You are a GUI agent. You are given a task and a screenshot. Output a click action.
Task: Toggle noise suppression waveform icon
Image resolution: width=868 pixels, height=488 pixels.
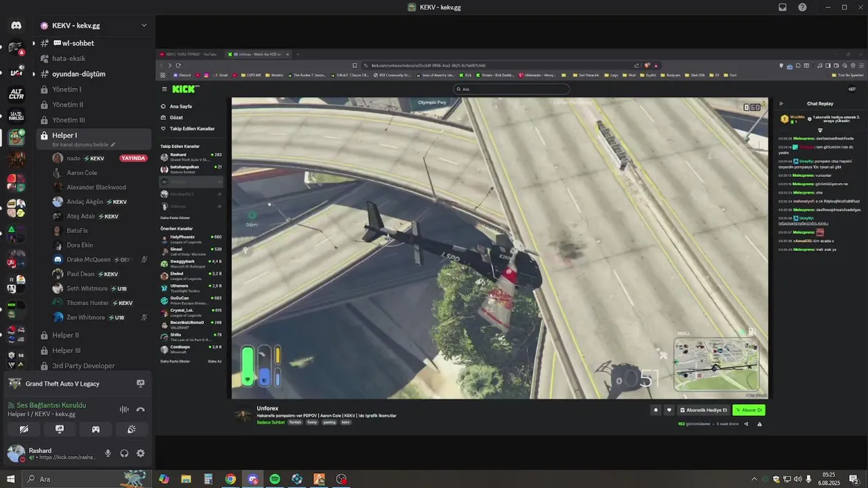pyautogui.click(x=124, y=409)
